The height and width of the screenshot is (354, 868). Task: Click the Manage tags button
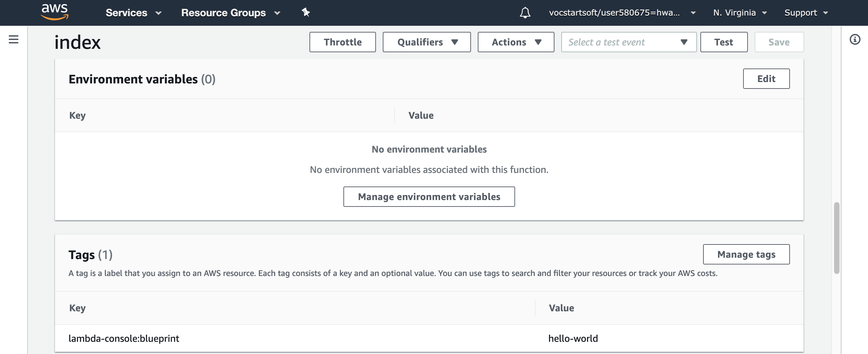[746, 254]
